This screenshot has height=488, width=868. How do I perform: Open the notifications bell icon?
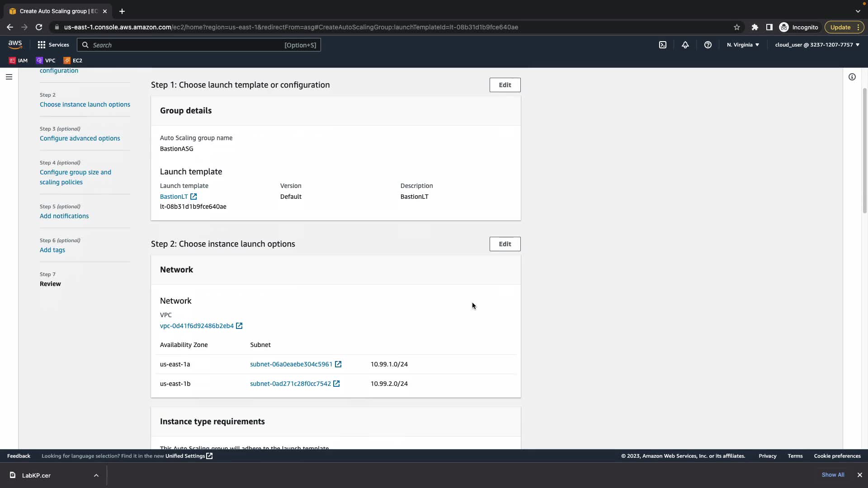[x=685, y=45]
